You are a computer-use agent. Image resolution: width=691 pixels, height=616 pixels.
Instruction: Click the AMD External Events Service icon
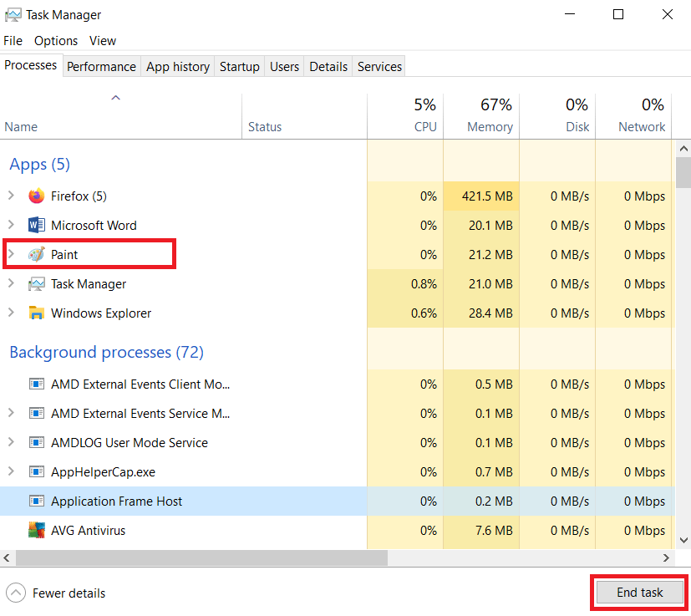[x=37, y=413]
